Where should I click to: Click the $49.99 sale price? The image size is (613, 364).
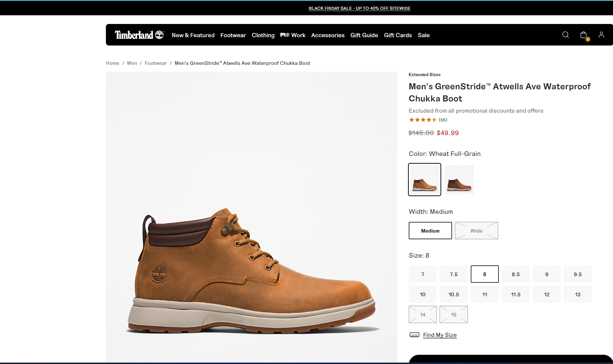(447, 133)
